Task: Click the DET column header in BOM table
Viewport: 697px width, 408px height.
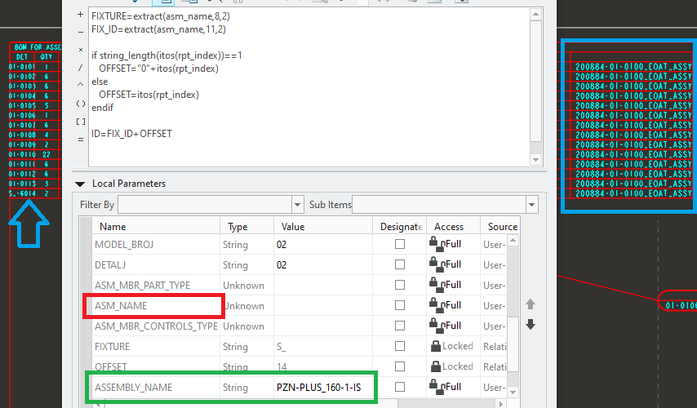Action: click(x=22, y=57)
